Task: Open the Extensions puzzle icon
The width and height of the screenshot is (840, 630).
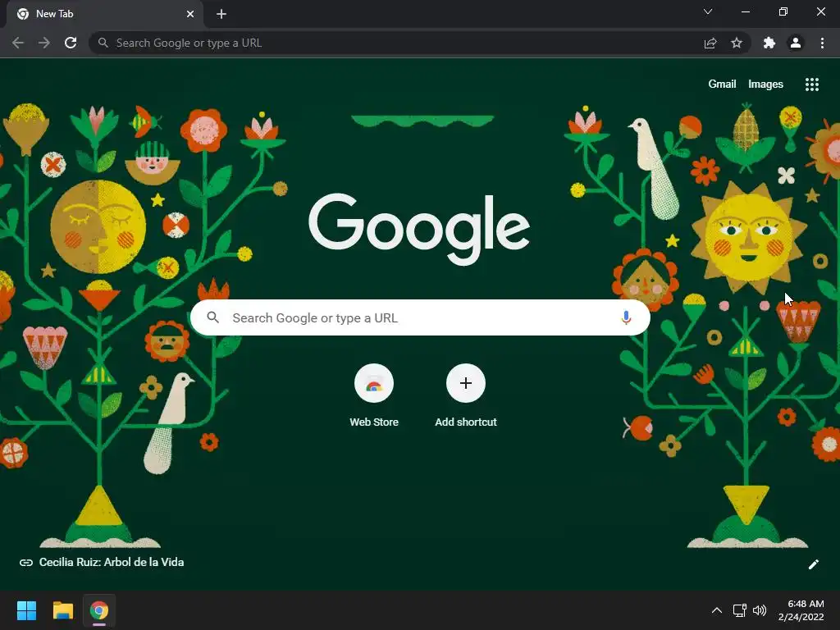Action: pyautogui.click(x=769, y=43)
